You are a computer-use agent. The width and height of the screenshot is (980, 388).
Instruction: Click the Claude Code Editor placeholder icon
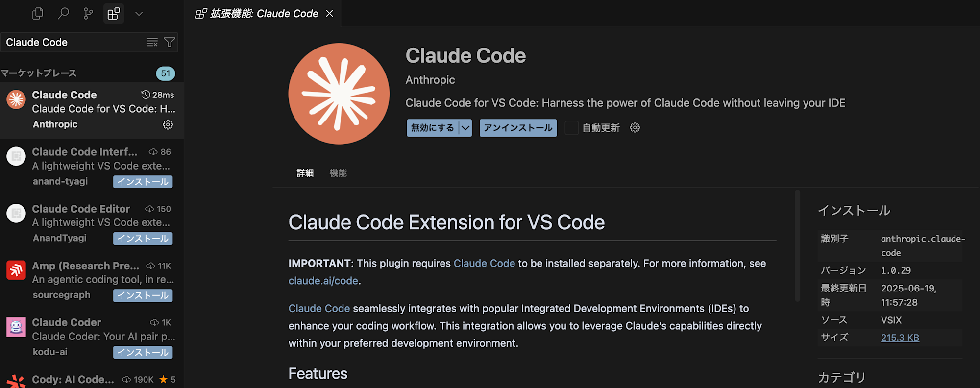coord(16,213)
